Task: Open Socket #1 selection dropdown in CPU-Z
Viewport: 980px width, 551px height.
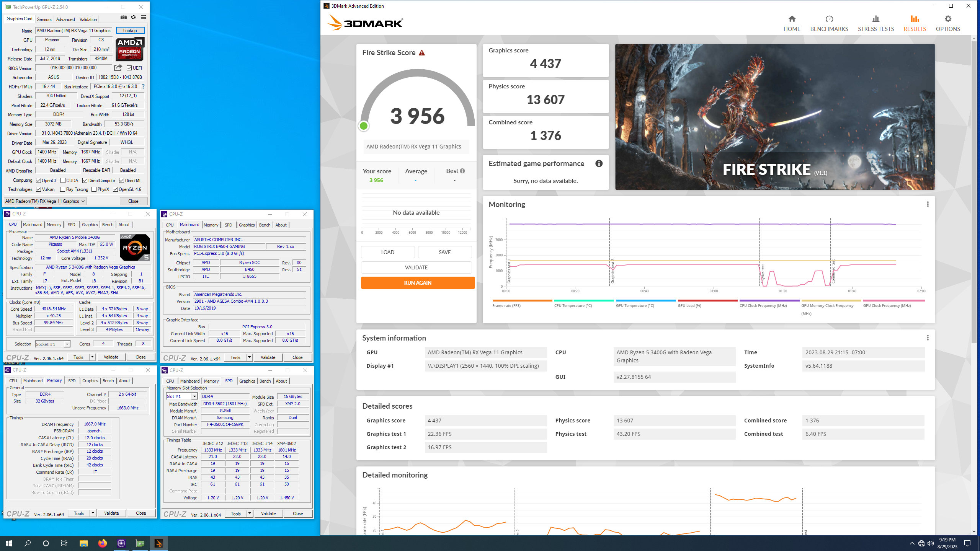Action: click(x=53, y=344)
